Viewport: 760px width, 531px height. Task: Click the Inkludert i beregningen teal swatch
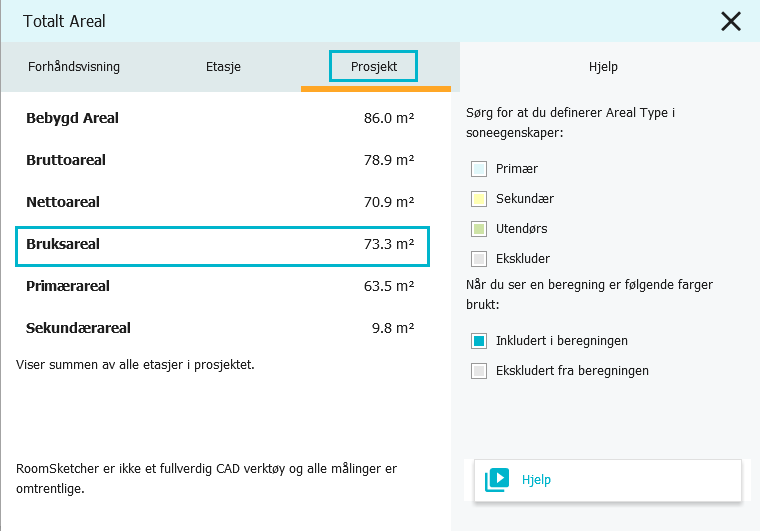tap(479, 341)
